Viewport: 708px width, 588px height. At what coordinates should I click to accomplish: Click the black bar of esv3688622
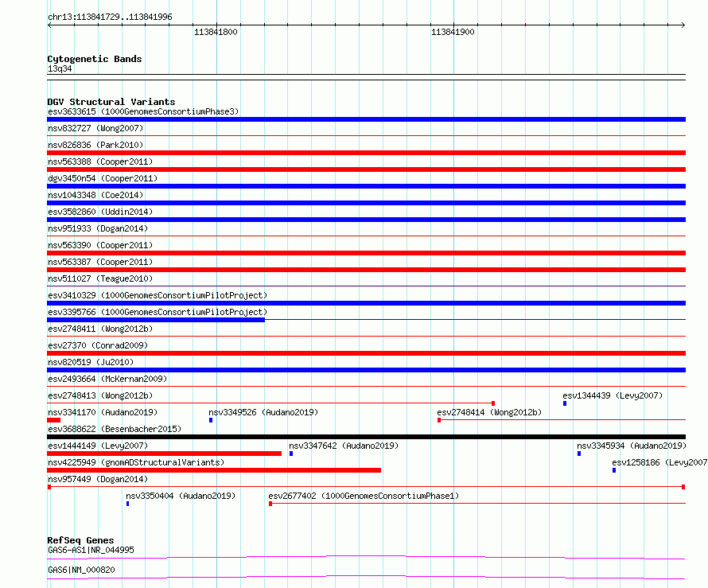tap(366, 437)
